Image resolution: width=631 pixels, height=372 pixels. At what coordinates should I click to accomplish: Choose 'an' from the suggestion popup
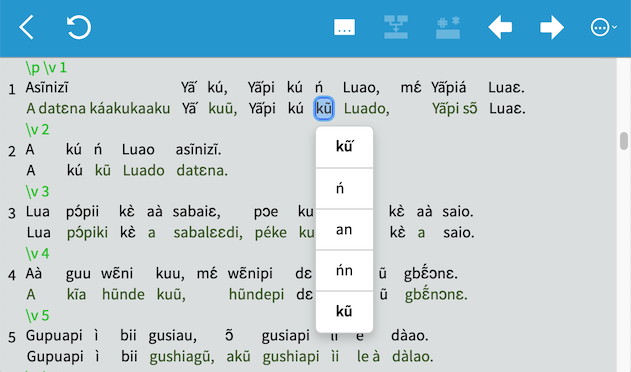tap(344, 230)
